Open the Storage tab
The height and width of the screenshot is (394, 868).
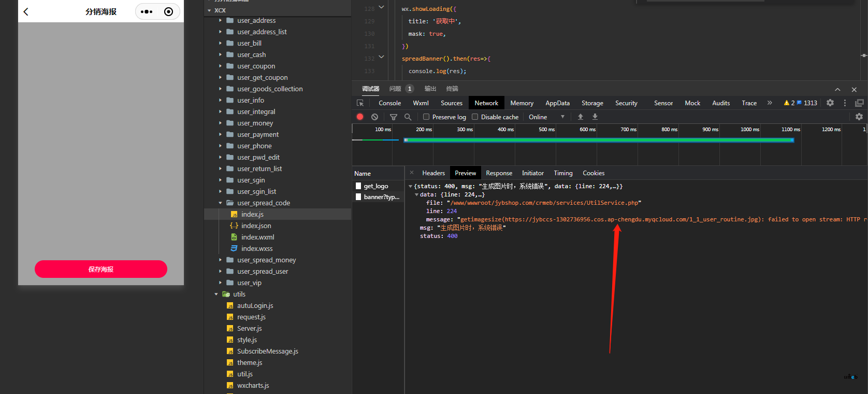(592, 103)
